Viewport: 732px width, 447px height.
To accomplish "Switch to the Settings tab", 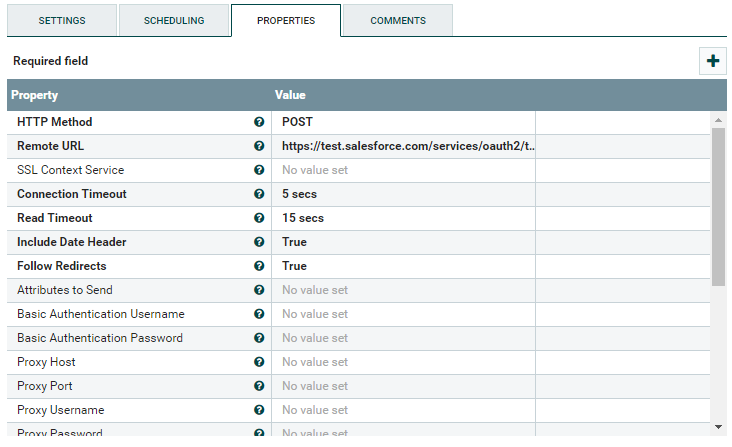I will (62, 21).
